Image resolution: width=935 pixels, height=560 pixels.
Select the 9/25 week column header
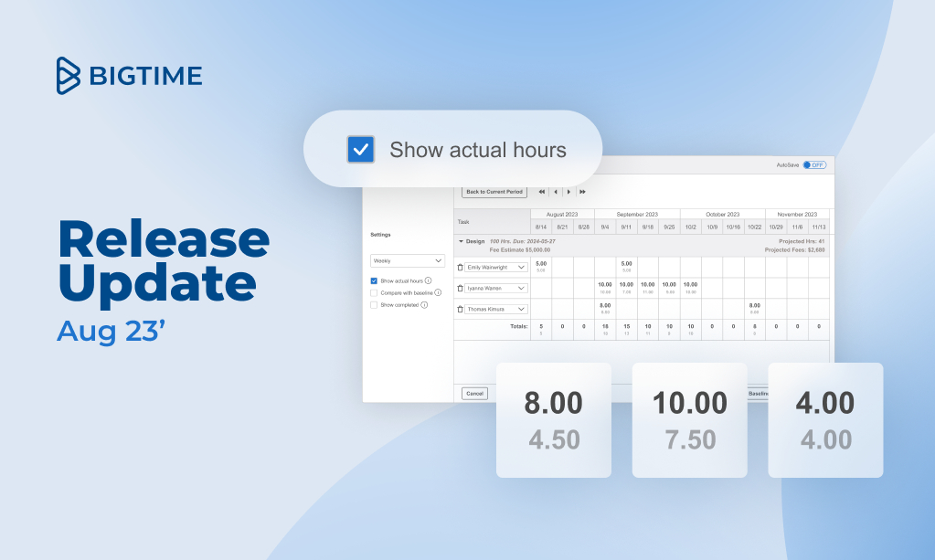pyautogui.click(x=670, y=227)
